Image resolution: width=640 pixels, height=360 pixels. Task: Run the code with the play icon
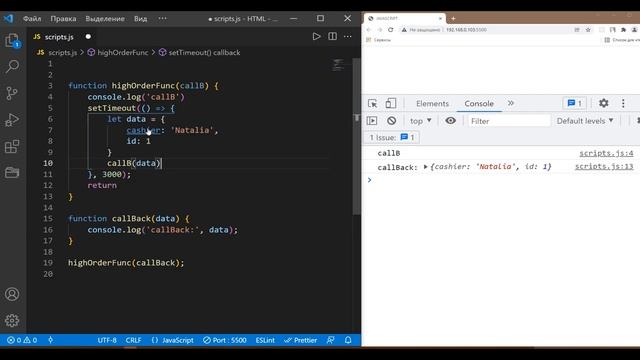click(x=316, y=36)
